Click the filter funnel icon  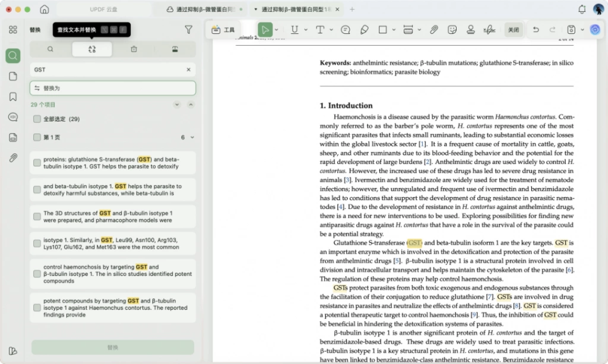[x=188, y=30]
